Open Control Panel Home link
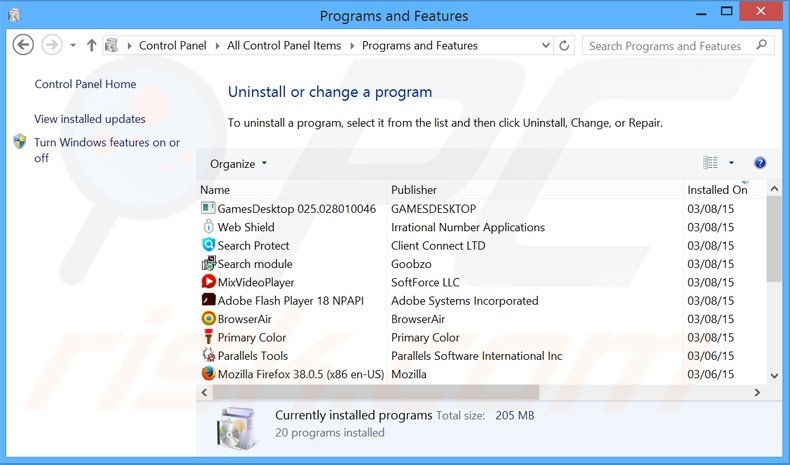790x465 pixels. [85, 84]
